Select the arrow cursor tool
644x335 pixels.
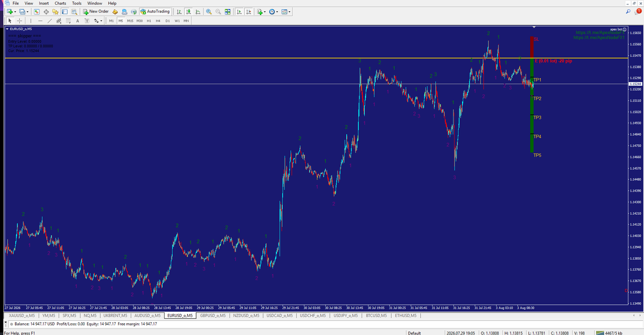10,21
